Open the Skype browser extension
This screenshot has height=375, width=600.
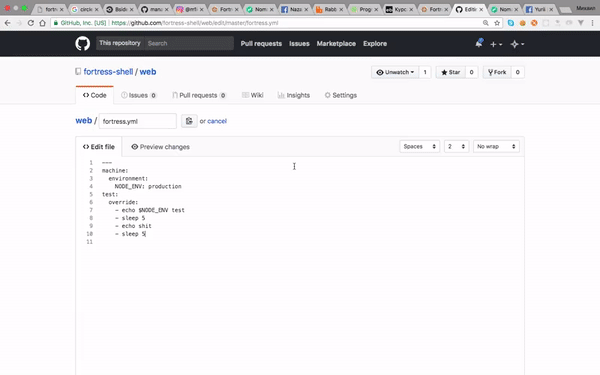510,23
